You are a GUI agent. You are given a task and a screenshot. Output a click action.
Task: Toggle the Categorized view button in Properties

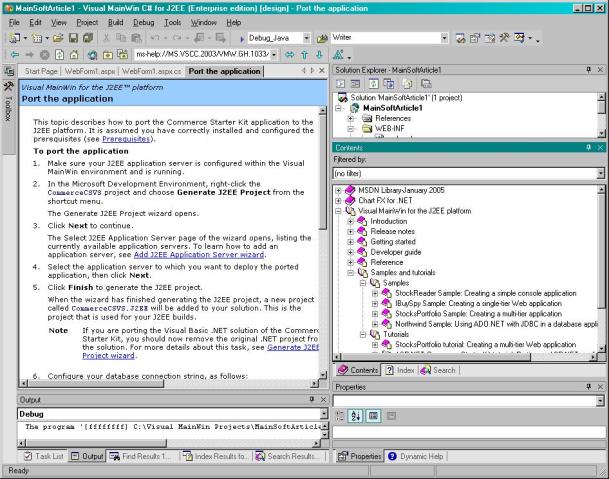coord(340,416)
